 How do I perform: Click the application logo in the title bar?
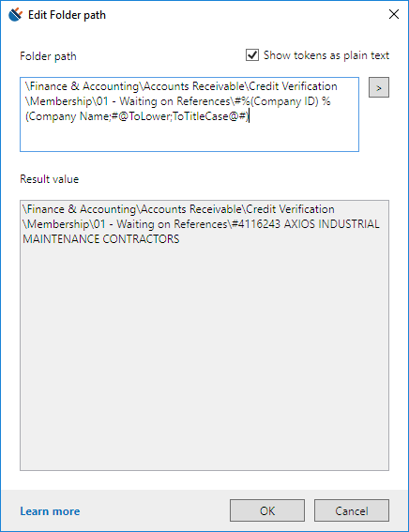click(x=15, y=15)
